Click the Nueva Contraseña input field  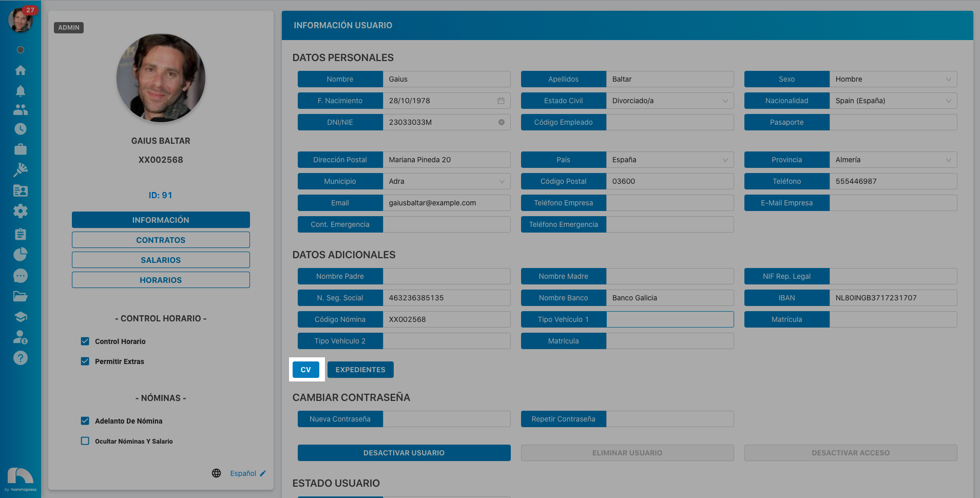pyautogui.click(x=447, y=419)
